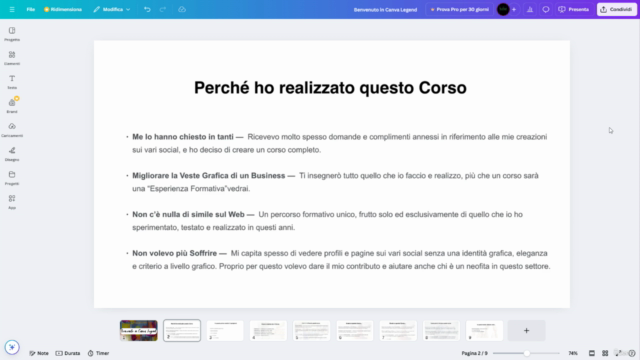Undo the last action
Viewport: 640px width, 360px height.
click(x=147, y=9)
